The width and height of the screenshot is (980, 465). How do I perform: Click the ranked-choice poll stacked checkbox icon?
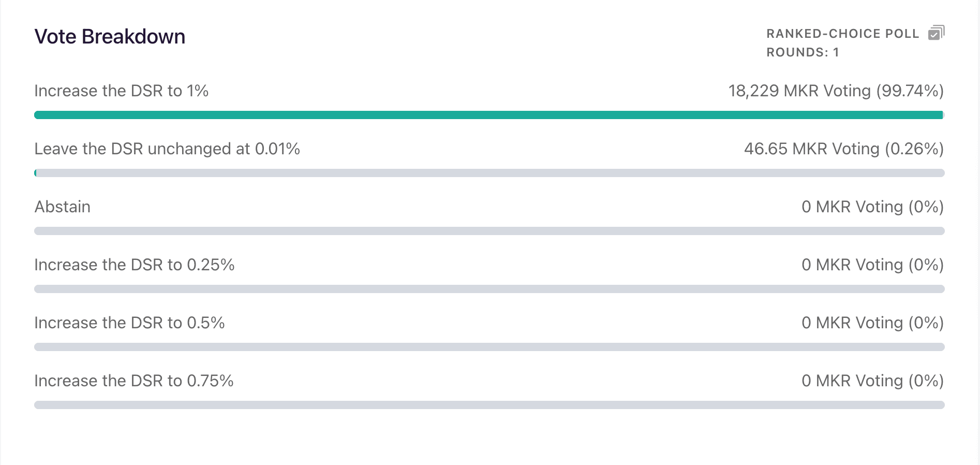point(936,33)
